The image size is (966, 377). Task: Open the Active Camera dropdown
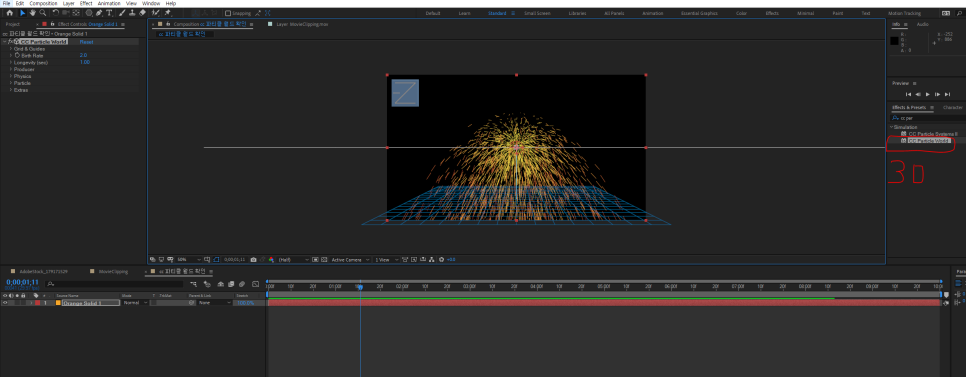pyautogui.click(x=350, y=260)
